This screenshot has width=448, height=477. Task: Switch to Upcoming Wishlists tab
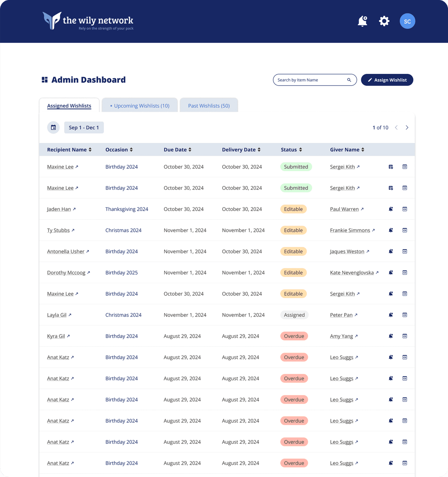pyautogui.click(x=140, y=106)
